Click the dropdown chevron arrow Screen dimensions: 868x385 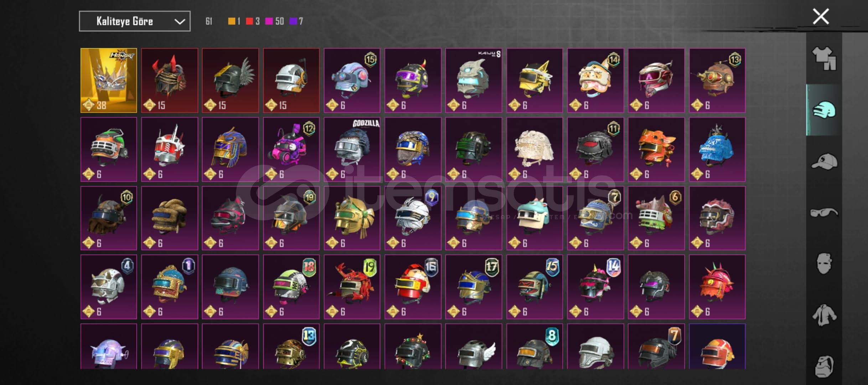click(180, 22)
